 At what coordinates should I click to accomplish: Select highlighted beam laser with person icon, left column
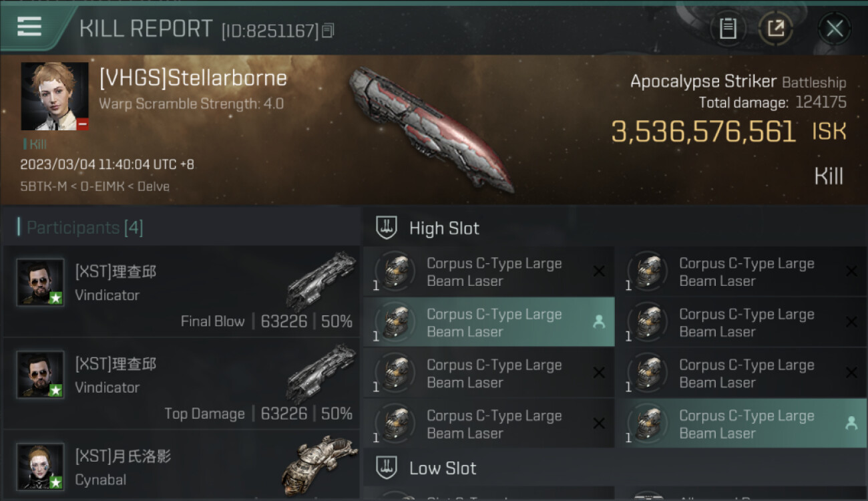[489, 323]
